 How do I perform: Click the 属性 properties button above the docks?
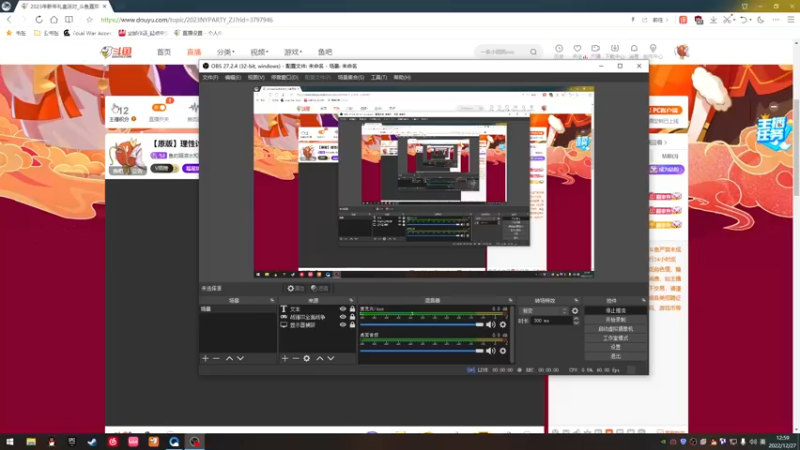[x=295, y=288]
